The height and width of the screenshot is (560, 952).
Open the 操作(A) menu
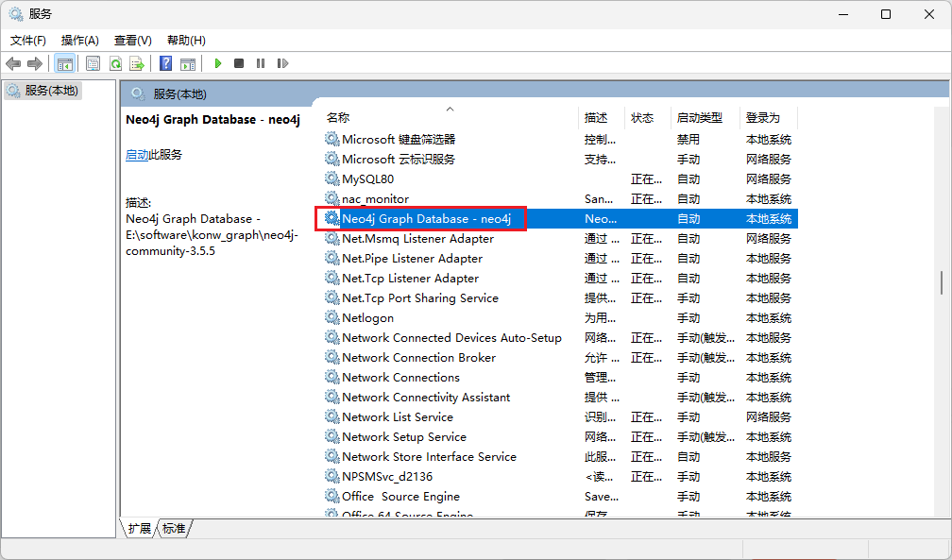(x=80, y=40)
